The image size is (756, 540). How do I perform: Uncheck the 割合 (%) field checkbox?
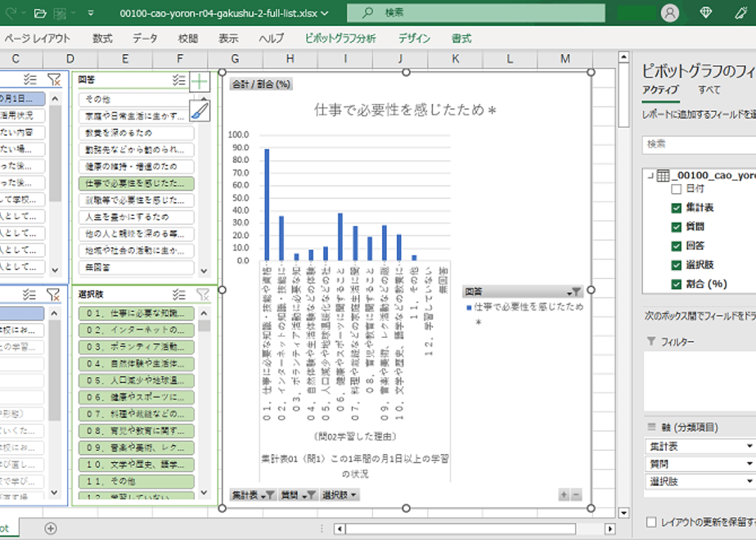click(677, 284)
